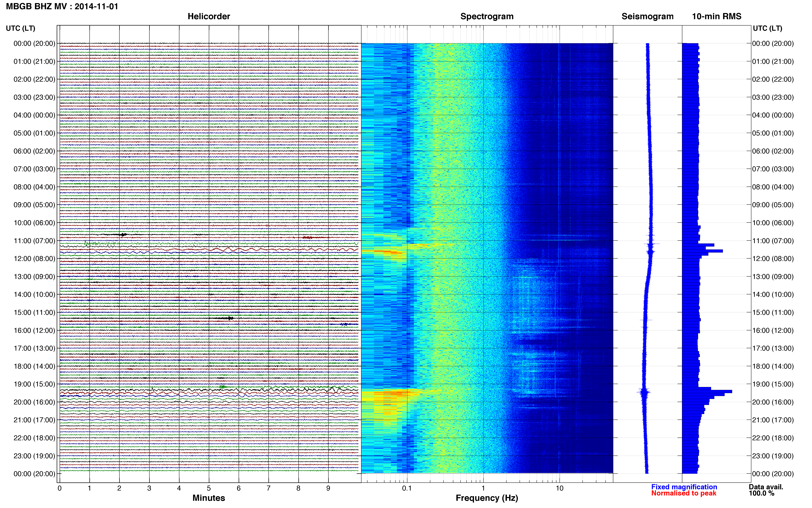Click the red 'Normalised to peak' legend text
This screenshot has height=508, width=812.
pyautogui.click(x=684, y=493)
